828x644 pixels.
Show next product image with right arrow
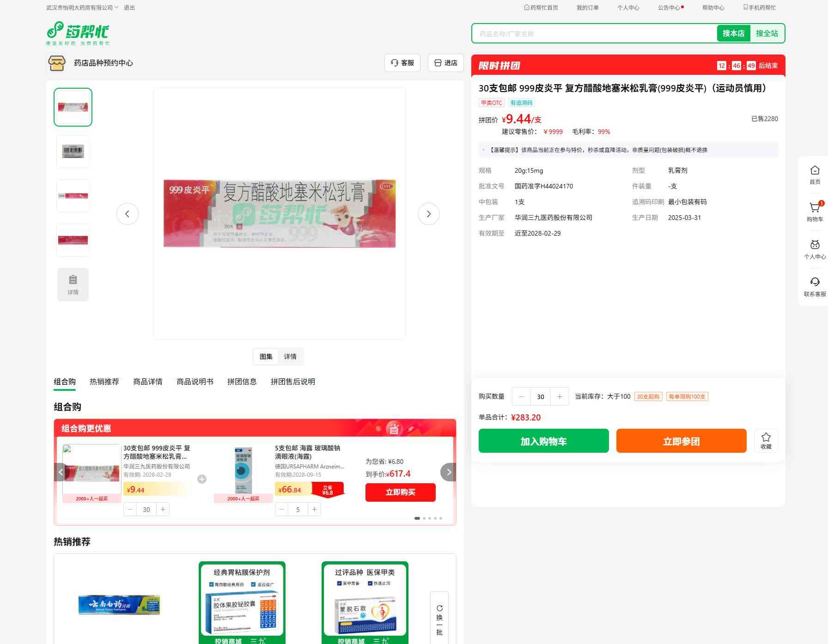coord(428,214)
